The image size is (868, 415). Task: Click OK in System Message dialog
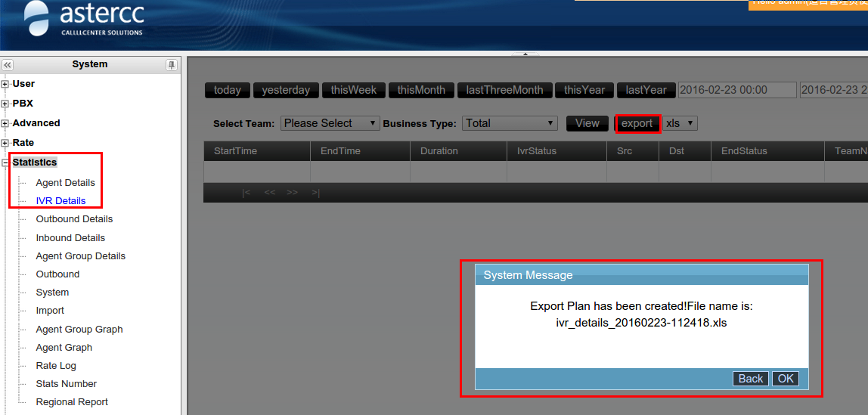pos(786,379)
